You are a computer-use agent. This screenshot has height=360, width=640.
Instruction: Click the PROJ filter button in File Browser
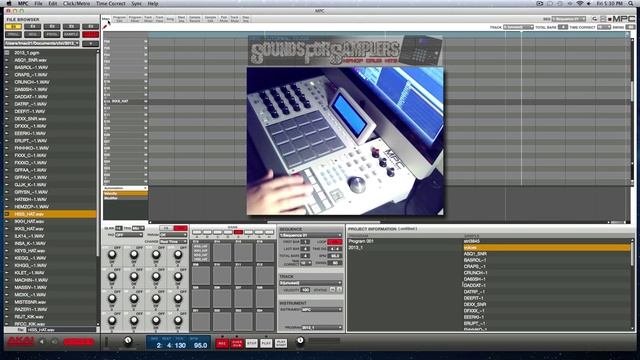coord(13,34)
